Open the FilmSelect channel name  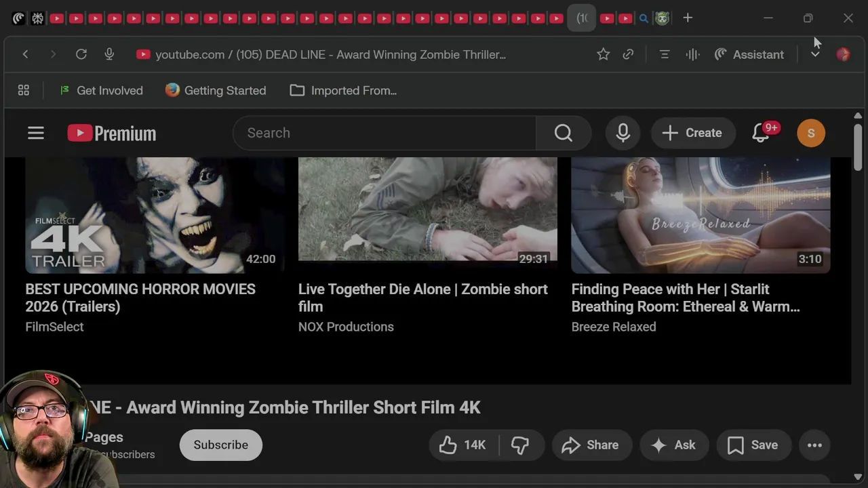(x=54, y=327)
